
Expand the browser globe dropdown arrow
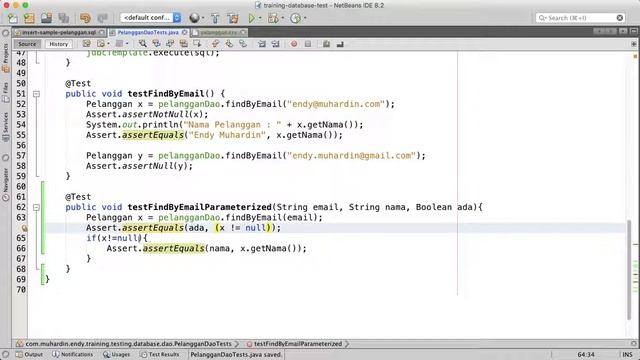point(203,18)
